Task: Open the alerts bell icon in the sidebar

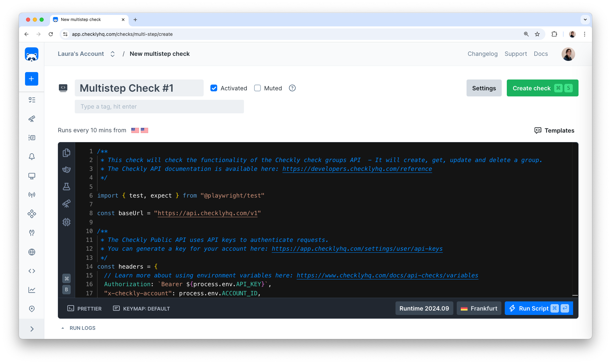Action: click(x=31, y=157)
